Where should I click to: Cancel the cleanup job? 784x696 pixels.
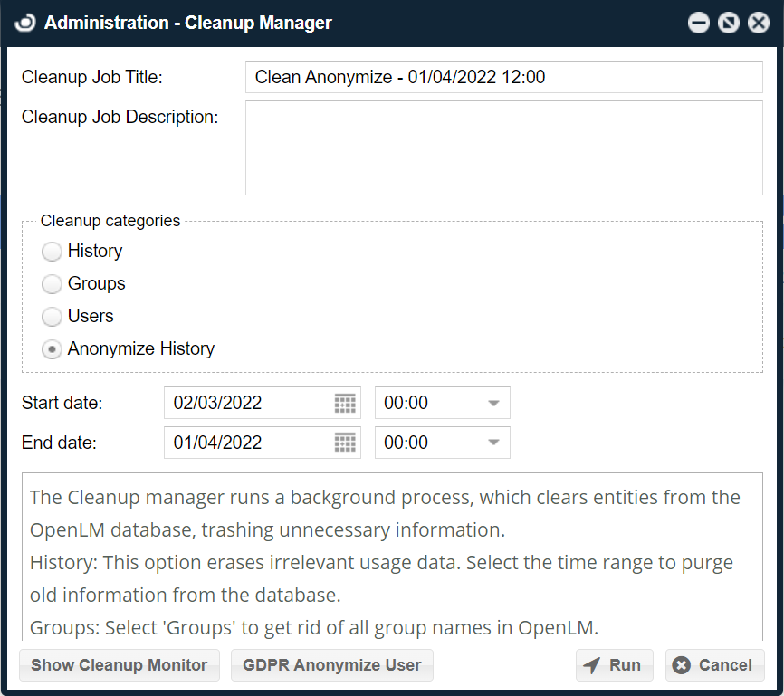click(714, 665)
